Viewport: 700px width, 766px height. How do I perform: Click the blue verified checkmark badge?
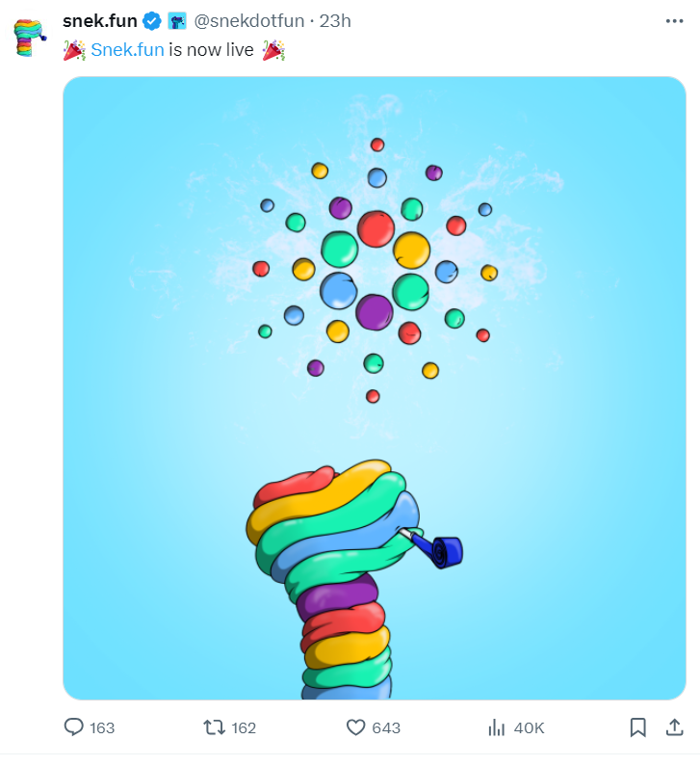coord(152,21)
